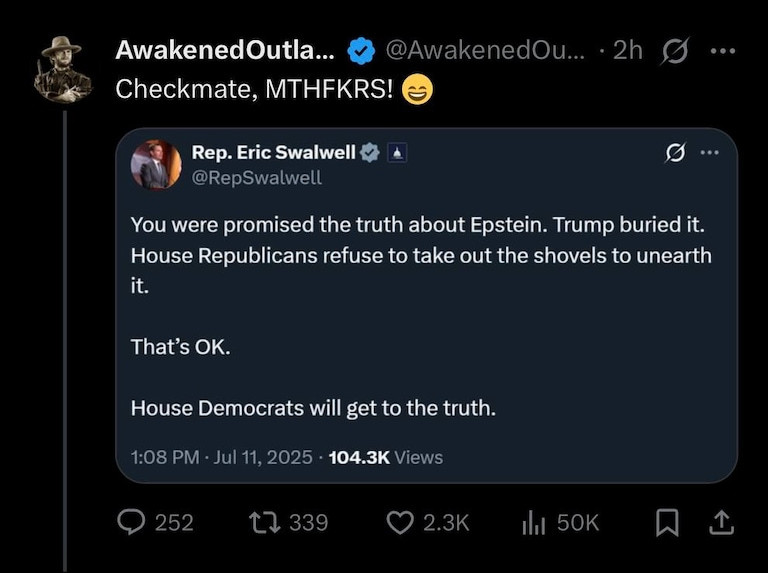Repost this tweet via retweet icon
Screen dimensions: 768x573
click(x=265, y=521)
